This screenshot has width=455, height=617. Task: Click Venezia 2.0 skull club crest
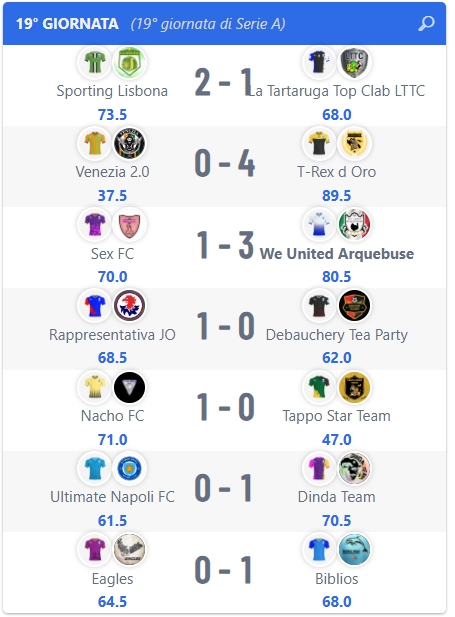coord(129,143)
